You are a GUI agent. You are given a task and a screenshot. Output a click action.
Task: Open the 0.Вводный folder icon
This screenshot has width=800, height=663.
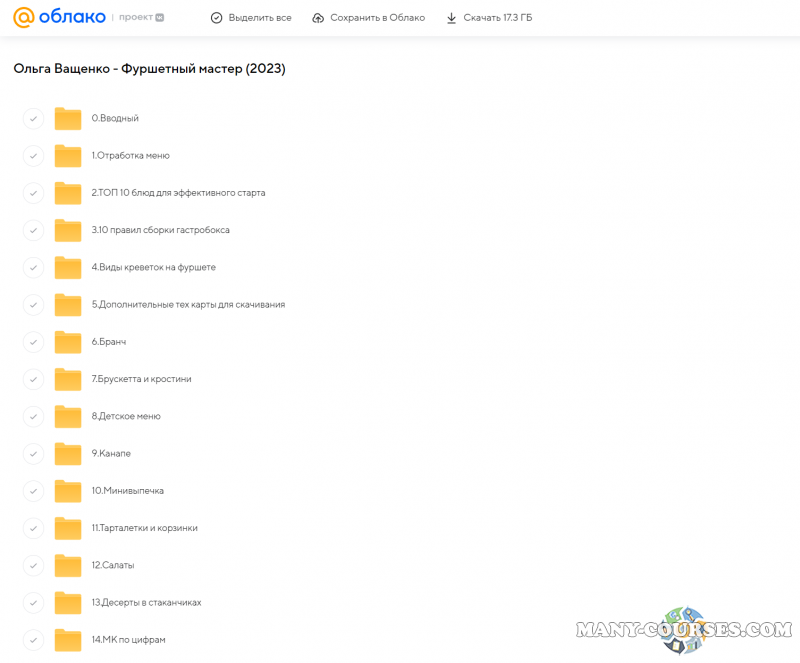pos(68,119)
